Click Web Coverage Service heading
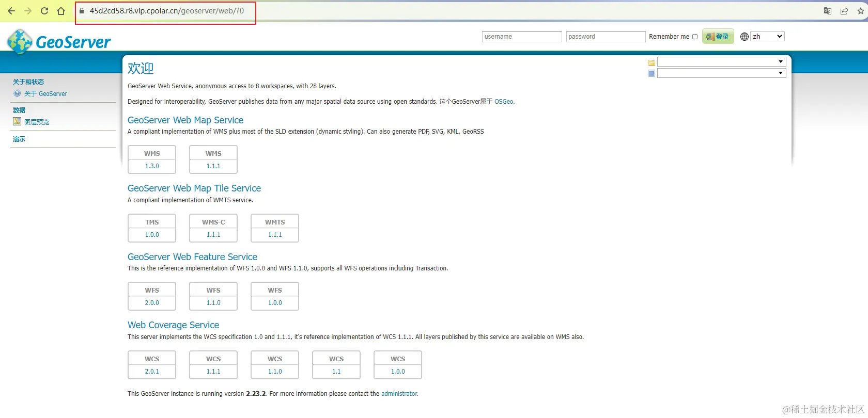This screenshot has width=868, height=418. pos(173,325)
